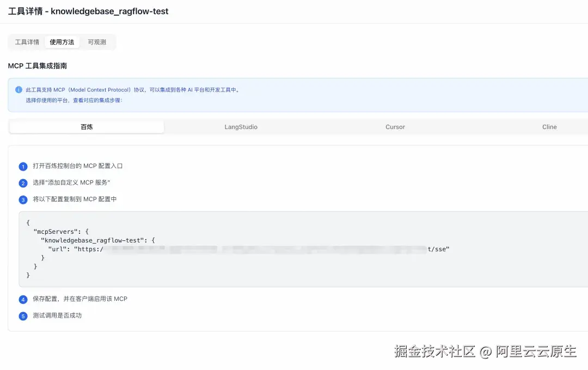The height and width of the screenshot is (370, 588).
Task: Click the JSON mcpServers config code block
Action: point(303,249)
